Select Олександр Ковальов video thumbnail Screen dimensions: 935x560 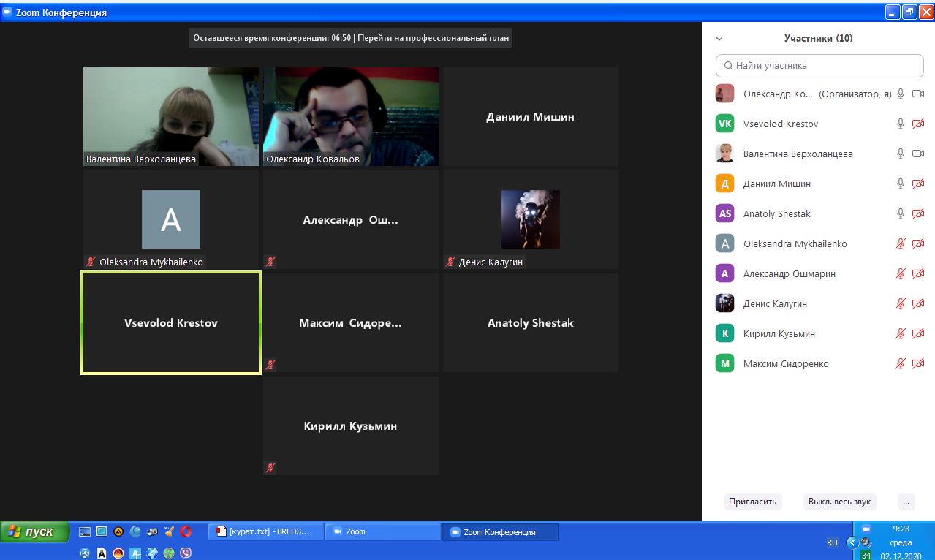pos(351,116)
